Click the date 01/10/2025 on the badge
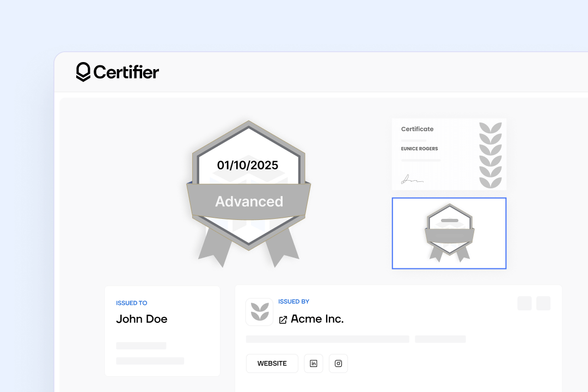Image resolution: width=588 pixels, height=392 pixels. 248,165
